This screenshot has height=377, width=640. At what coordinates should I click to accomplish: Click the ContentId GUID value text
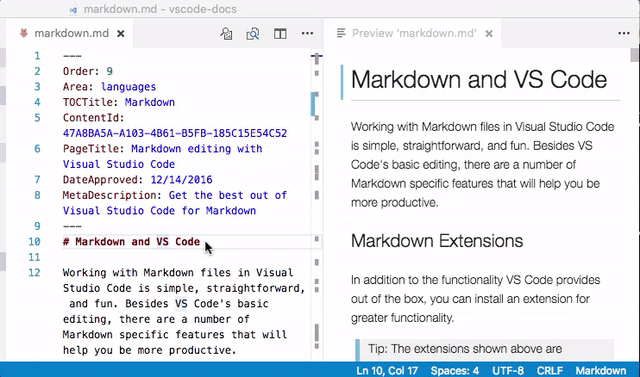coord(175,133)
